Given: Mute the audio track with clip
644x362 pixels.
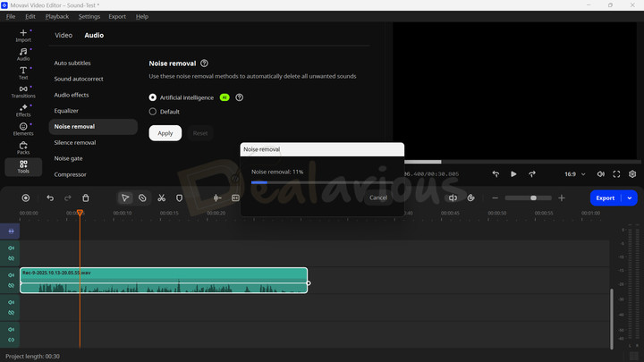Looking at the screenshot, I should coord(12,274).
